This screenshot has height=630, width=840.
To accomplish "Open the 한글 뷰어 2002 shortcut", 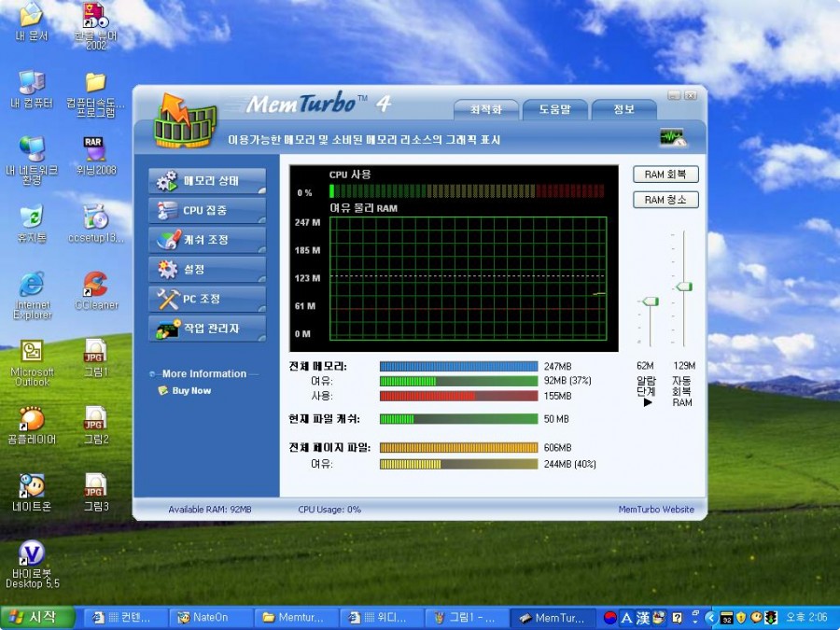I will [x=96, y=26].
